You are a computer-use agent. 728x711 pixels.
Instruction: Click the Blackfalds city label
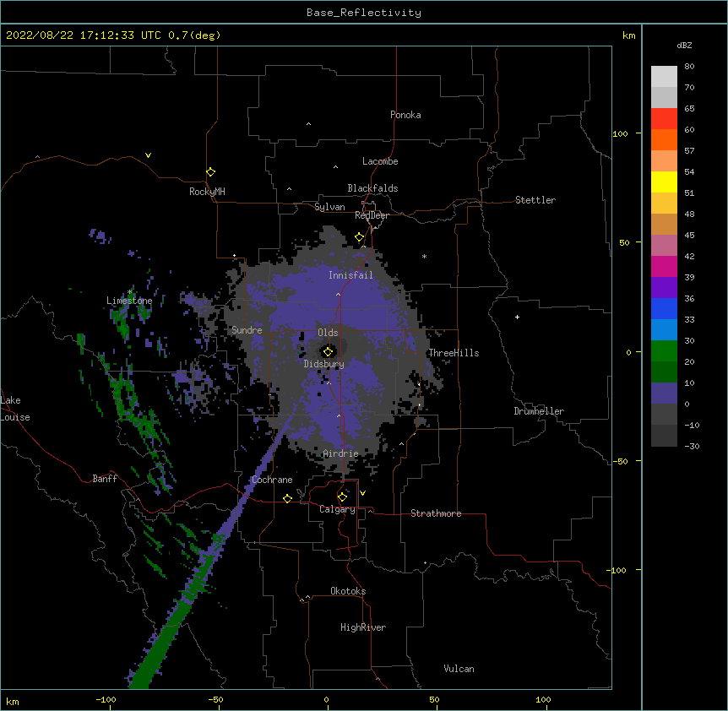pyautogui.click(x=372, y=188)
